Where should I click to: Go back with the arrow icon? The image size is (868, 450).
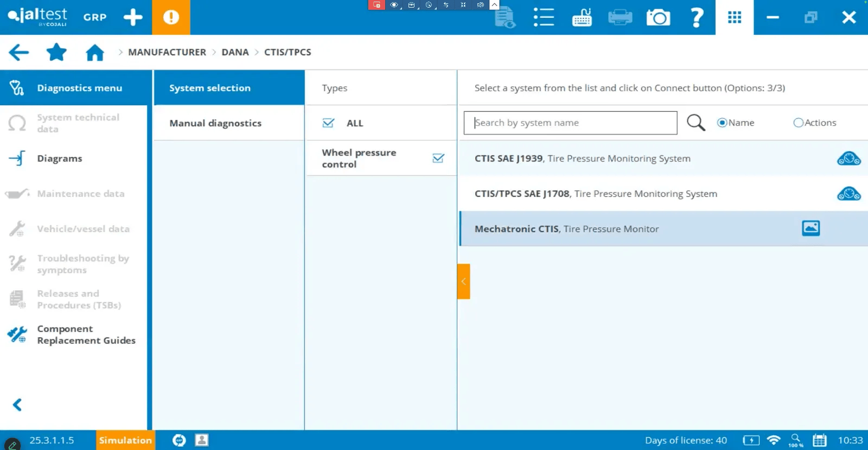(x=19, y=53)
